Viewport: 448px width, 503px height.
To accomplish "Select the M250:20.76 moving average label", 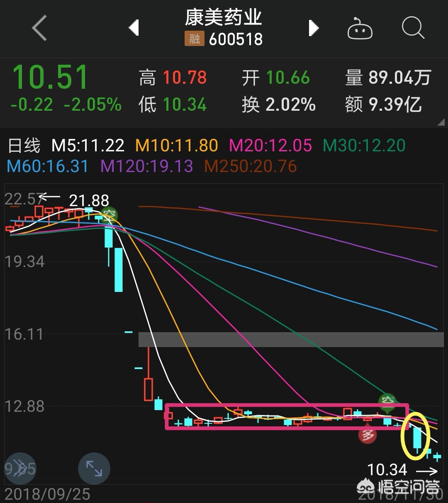I will (x=251, y=166).
